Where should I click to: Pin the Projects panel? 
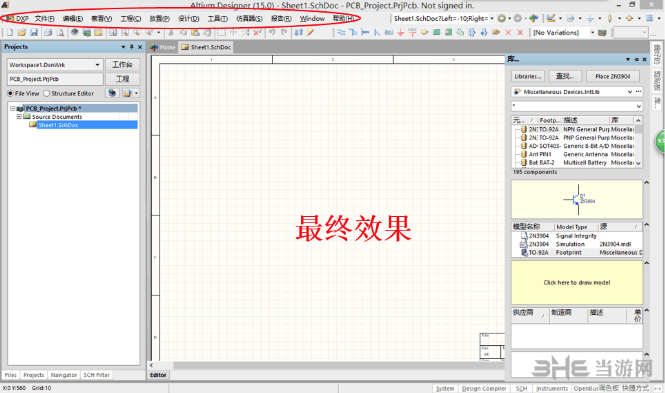(131, 47)
